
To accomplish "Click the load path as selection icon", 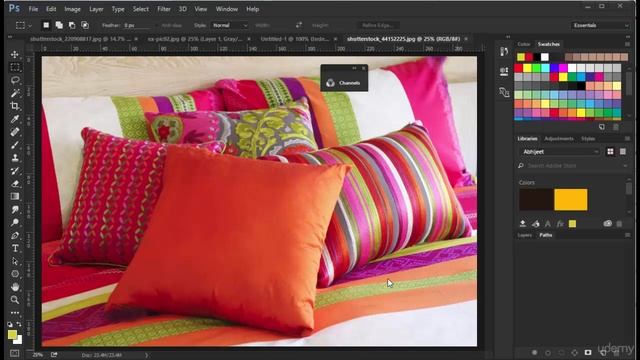I will pos(561,352).
